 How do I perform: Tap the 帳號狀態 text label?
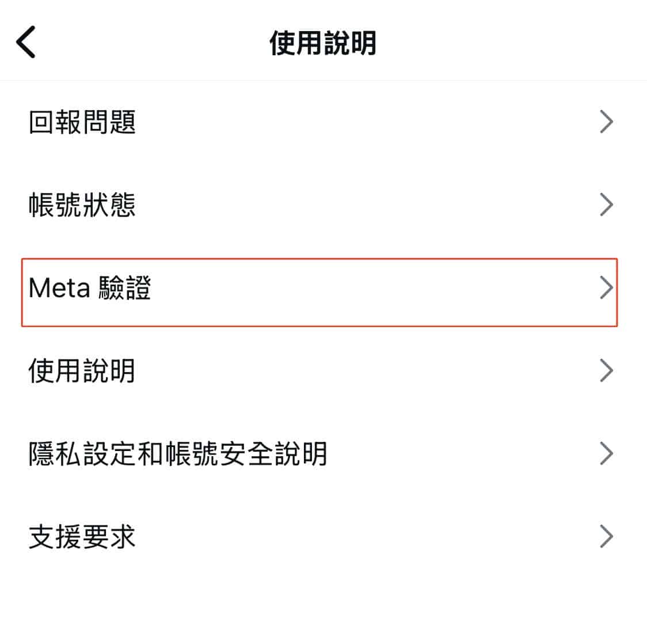pyautogui.click(x=82, y=204)
